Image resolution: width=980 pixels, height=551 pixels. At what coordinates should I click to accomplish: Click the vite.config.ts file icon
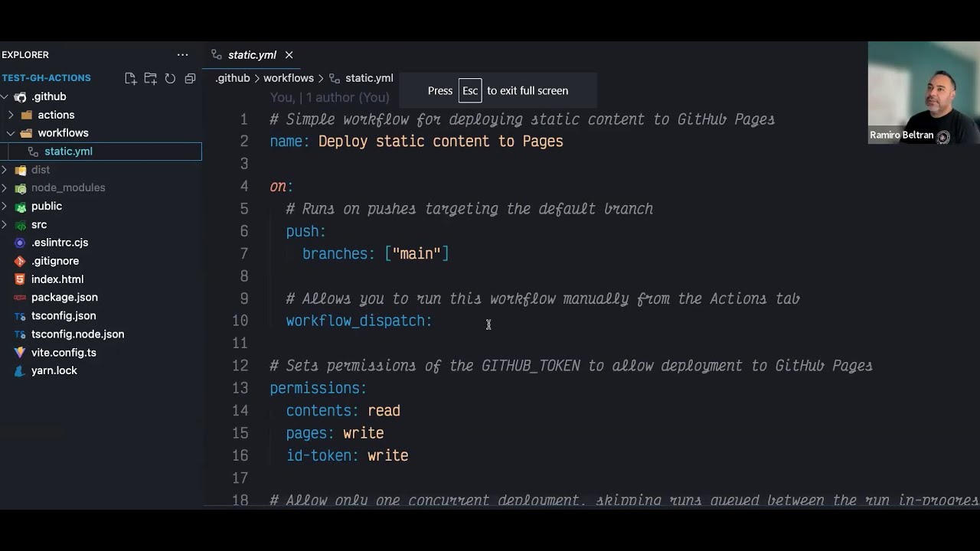20,353
